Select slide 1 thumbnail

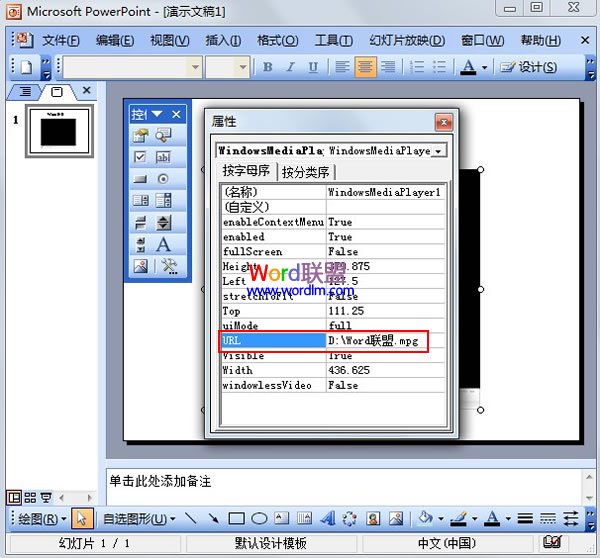tap(59, 131)
